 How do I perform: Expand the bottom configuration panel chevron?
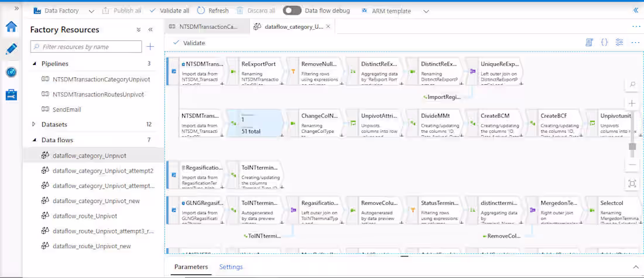[x=636, y=267]
